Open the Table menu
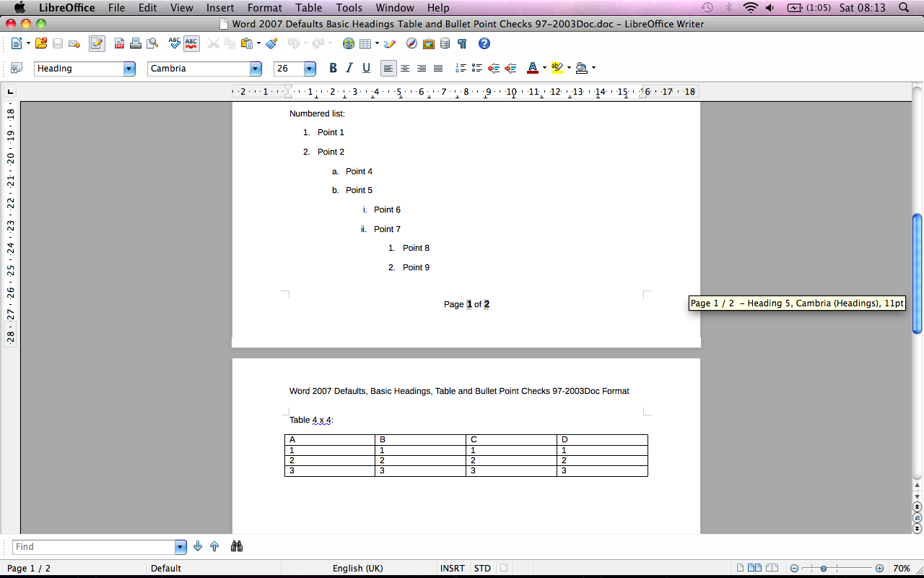The width and height of the screenshot is (924, 578). click(309, 8)
